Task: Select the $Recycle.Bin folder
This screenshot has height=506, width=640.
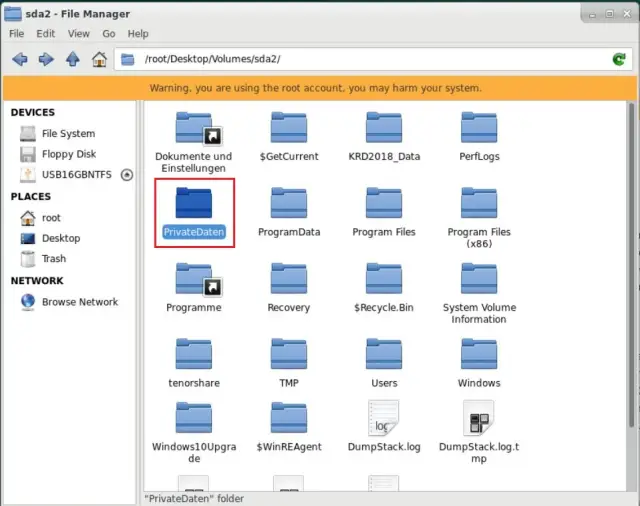Action: point(384,280)
